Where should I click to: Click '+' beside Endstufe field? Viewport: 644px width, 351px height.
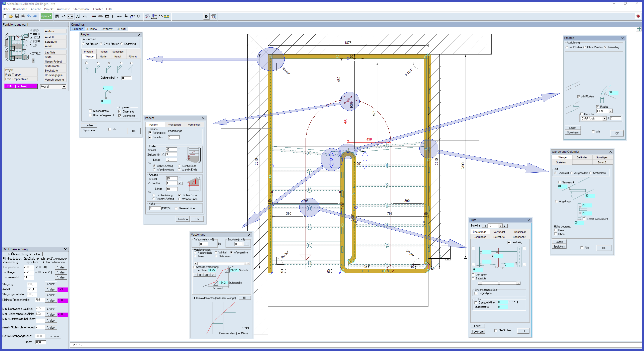click(x=246, y=244)
